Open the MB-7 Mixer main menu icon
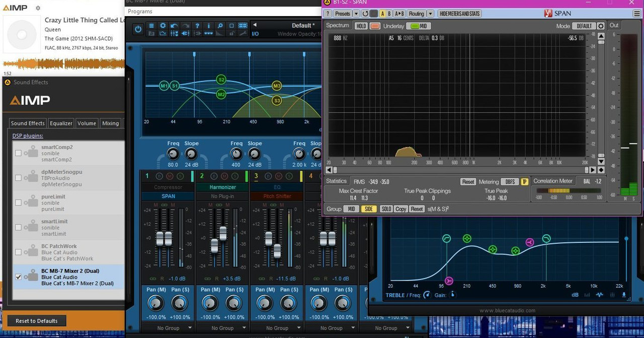Screen dimensions: 644x338 pos(151,26)
